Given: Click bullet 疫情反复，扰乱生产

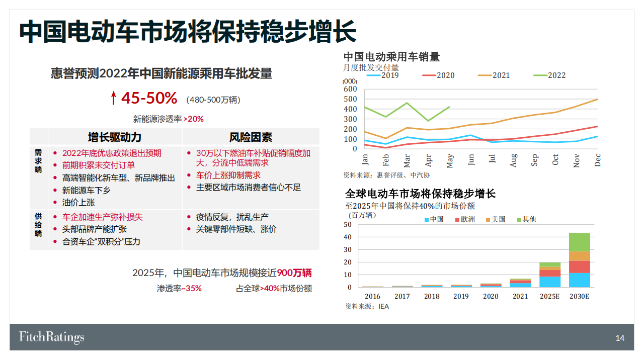Looking at the screenshot, I should point(232,217).
